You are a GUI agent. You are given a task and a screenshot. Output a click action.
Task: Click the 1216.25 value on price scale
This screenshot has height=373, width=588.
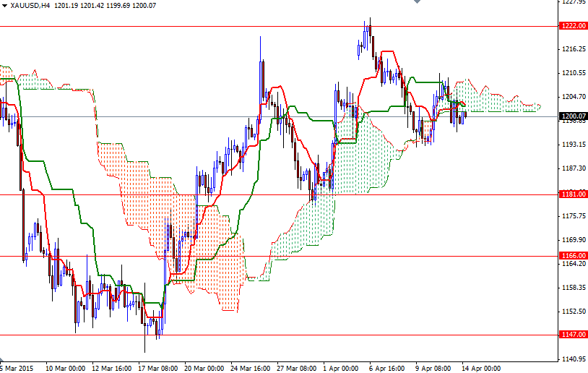[572, 49]
